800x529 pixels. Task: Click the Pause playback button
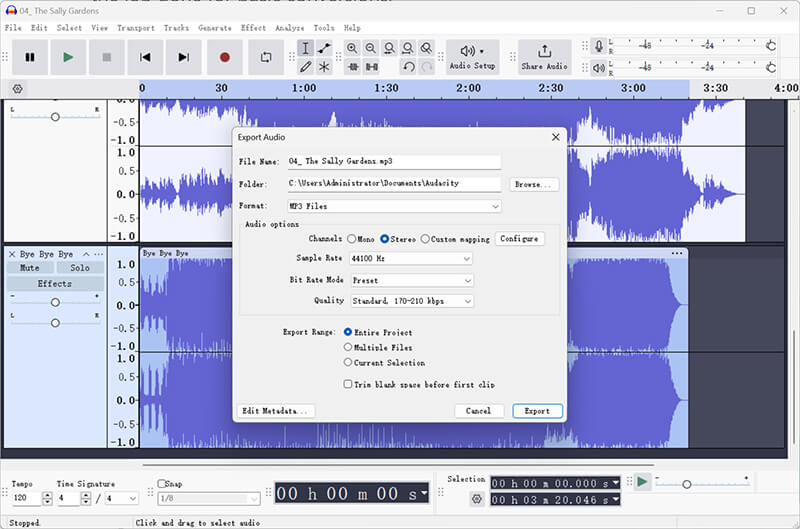click(30, 57)
